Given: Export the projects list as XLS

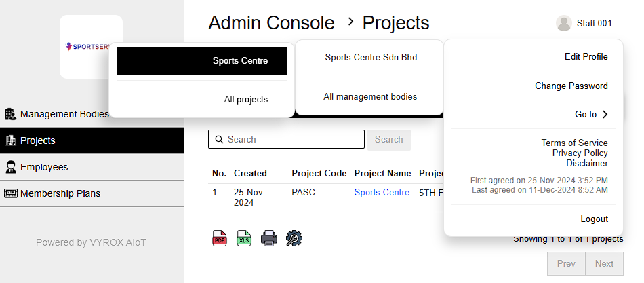Looking at the screenshot, I should click(244, 238).
